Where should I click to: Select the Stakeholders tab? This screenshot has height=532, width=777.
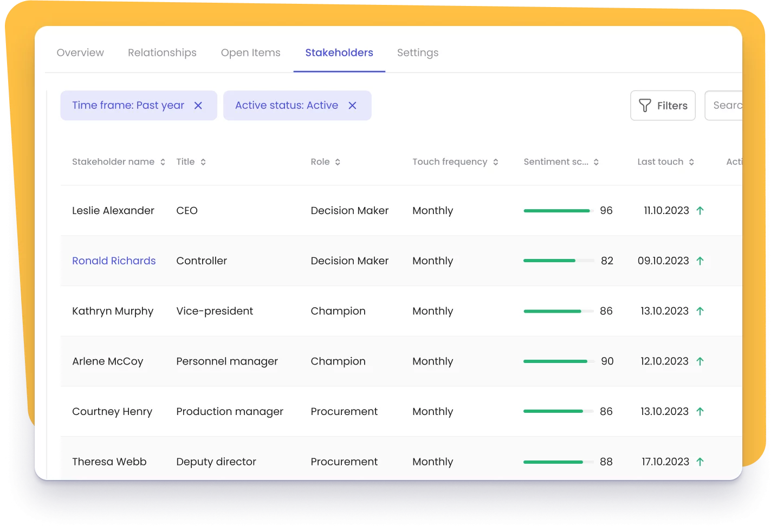click(x=339, y=53)
